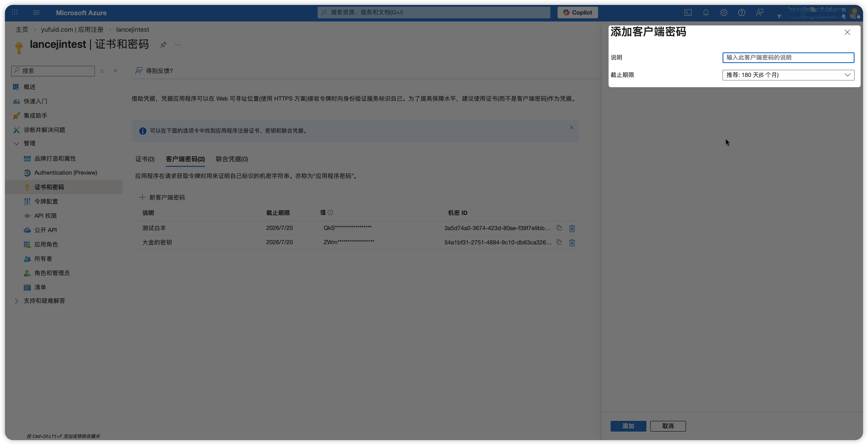The image size is (868, 445).
Task: Open API 权限 in sidebar
Action: pos(45,216)
